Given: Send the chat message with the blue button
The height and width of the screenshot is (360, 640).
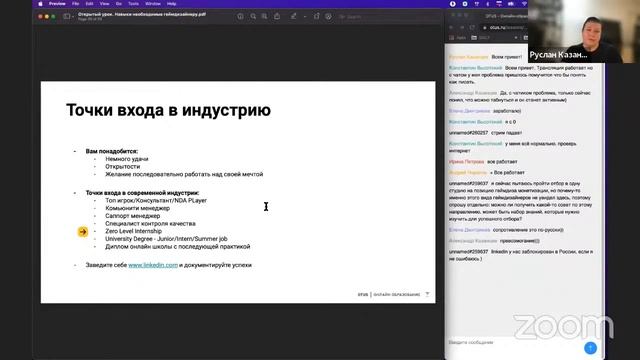Looking at the screenshot, I should pyautogui.click(x=590, y=348).
